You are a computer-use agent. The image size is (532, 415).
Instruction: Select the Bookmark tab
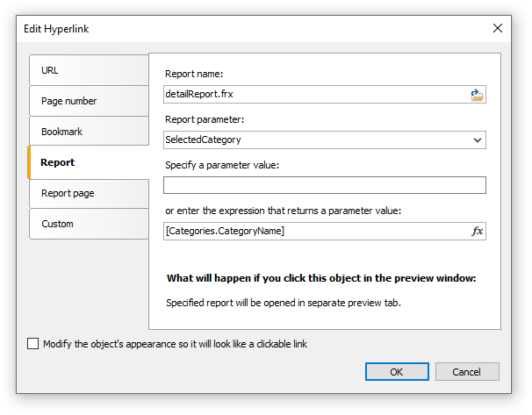coord(90,132)
